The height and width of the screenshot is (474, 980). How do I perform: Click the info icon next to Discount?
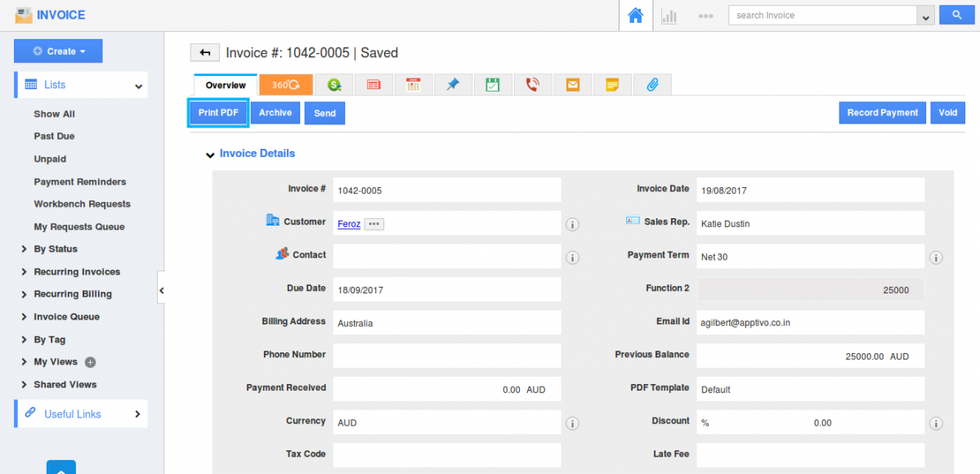pyautogui.click(x=936, y=423)
